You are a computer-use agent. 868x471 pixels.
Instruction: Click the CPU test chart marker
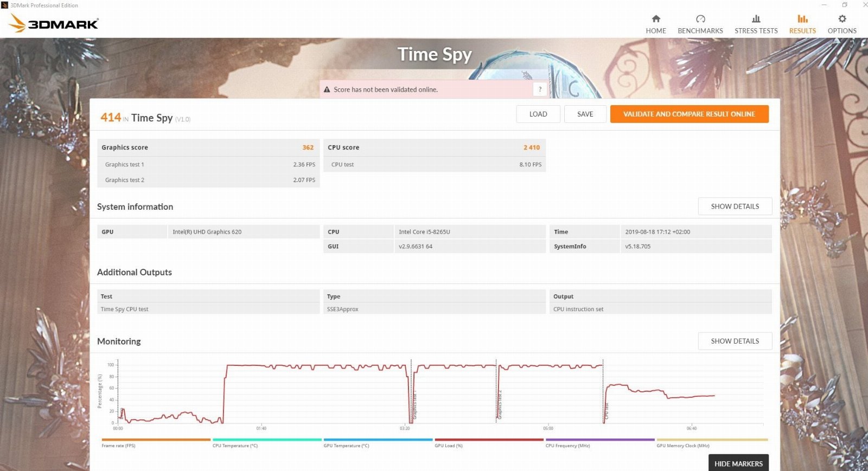pos(607,411)
